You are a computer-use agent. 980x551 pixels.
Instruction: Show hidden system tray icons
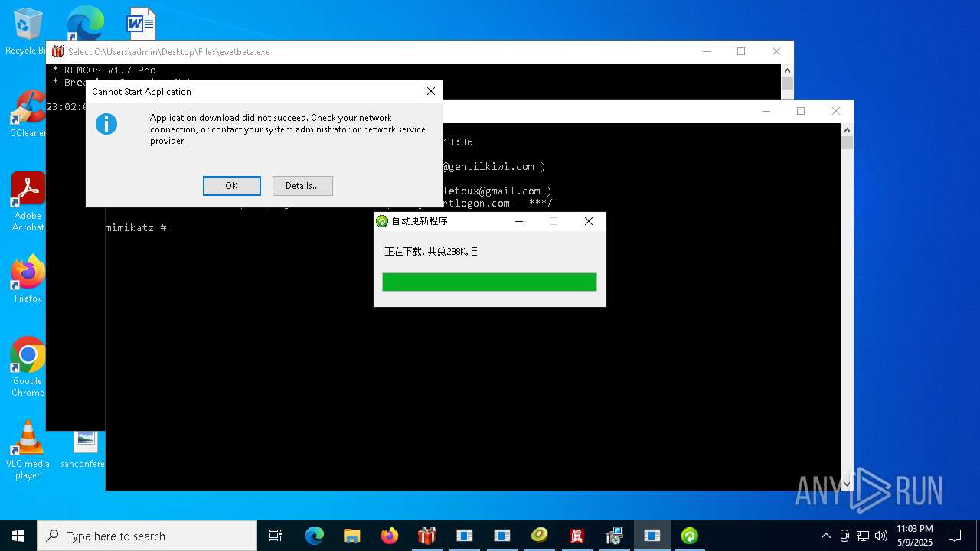tap(825, 536)
